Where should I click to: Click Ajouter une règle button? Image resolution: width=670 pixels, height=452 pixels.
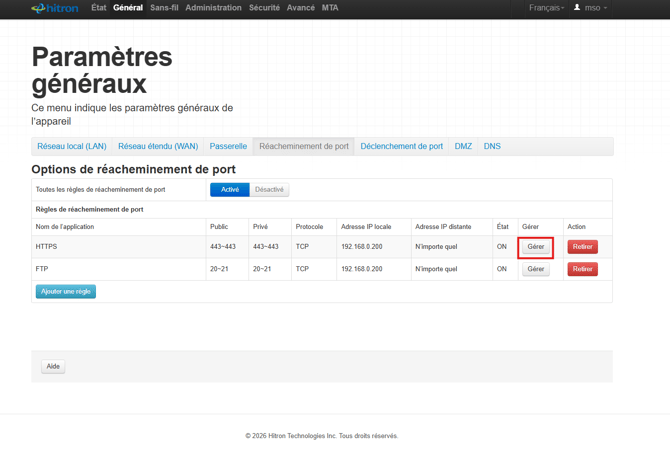[x=66, y=292]
